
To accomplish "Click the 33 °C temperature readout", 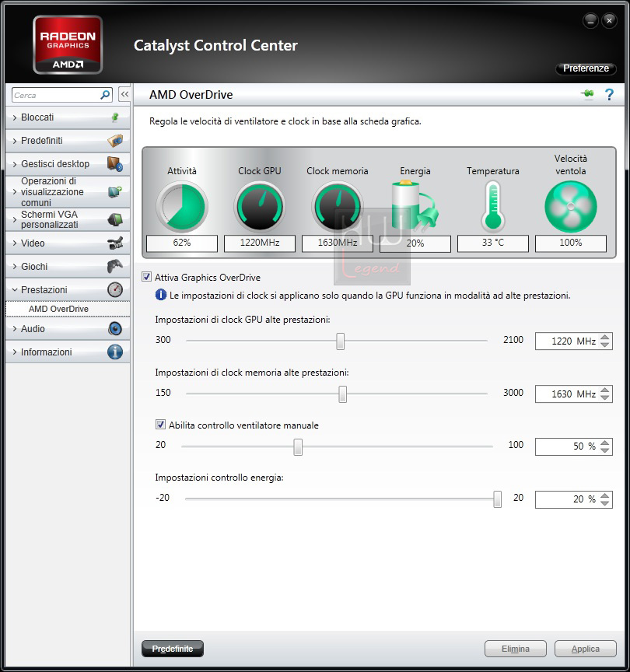I will pyautogui.click(x=493, y=243).
